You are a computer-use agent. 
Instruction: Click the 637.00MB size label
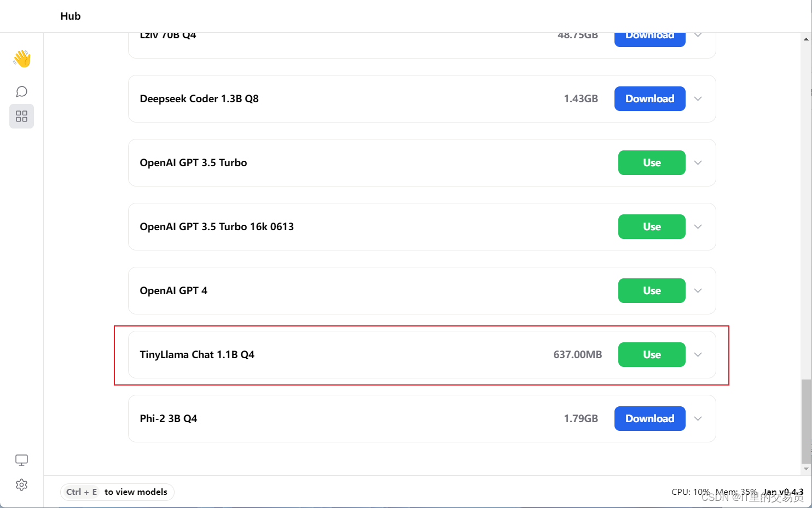pyautogui.click(x=577, y=354)
